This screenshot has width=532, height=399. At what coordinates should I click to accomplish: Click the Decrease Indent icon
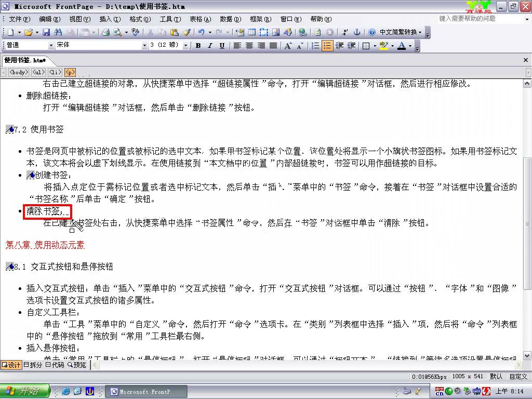(x=339, y=46)
